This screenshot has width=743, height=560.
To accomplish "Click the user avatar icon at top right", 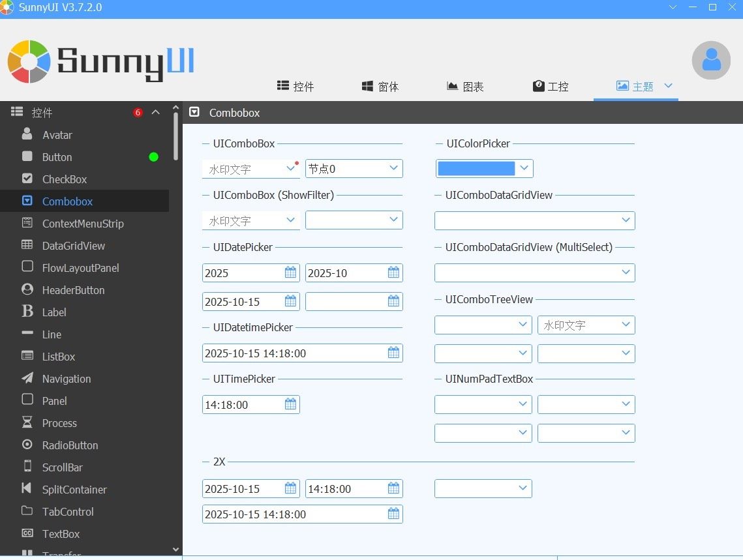I will (x=710, y=61).
